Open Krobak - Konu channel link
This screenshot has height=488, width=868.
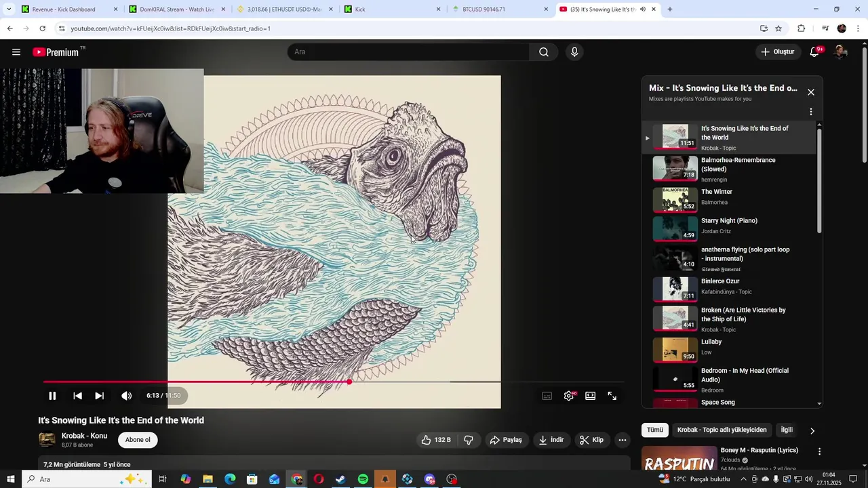click(x=84, y=436)
